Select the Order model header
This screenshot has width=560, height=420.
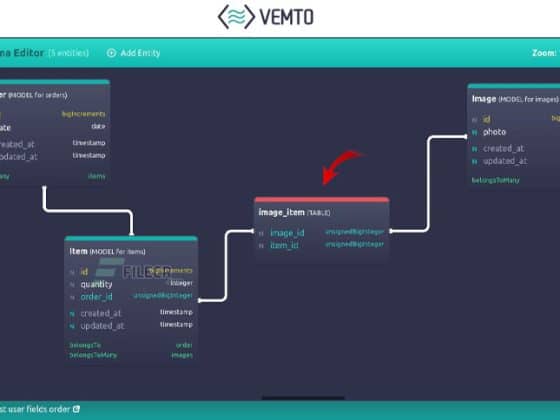point(34,95)
